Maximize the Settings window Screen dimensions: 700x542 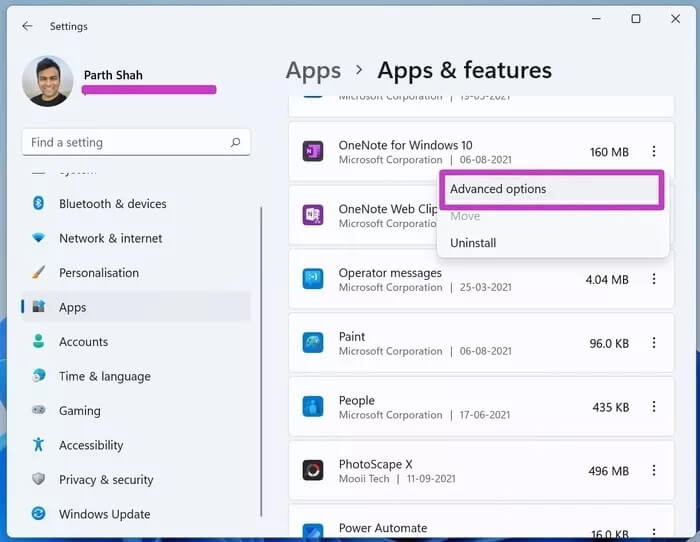[x=636, y=19]
